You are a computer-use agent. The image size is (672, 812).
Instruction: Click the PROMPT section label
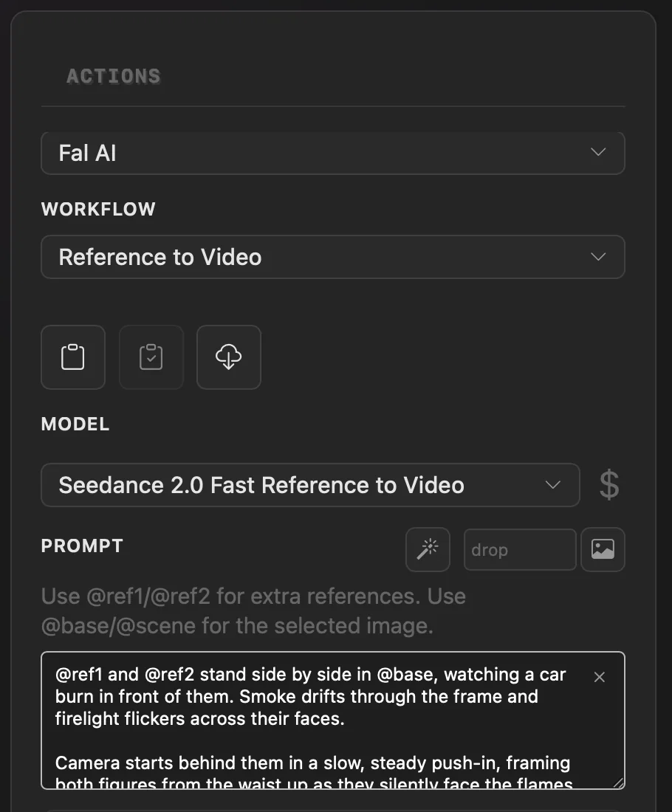click(x=82, y=546)
